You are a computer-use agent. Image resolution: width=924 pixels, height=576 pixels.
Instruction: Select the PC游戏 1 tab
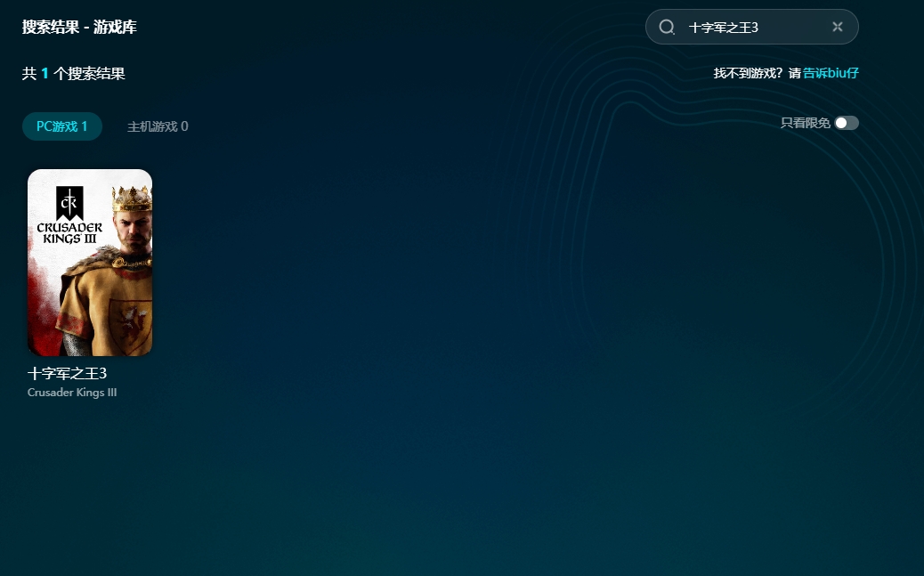point(62,126)
